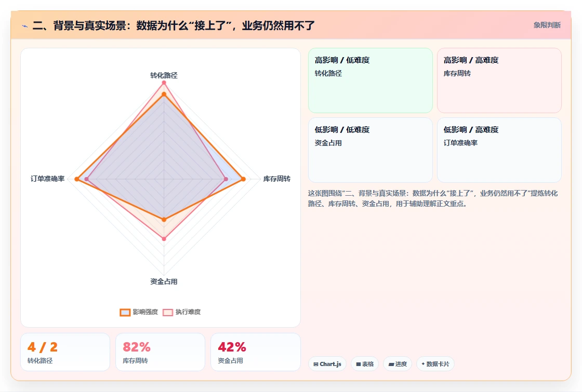Click the Chart.js tag label
This screenshot has height=392, width=582.
click(x=330, y=364)
